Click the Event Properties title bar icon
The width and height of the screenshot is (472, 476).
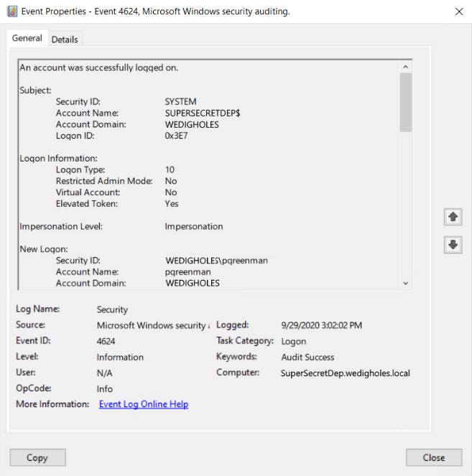click(11, 11)
